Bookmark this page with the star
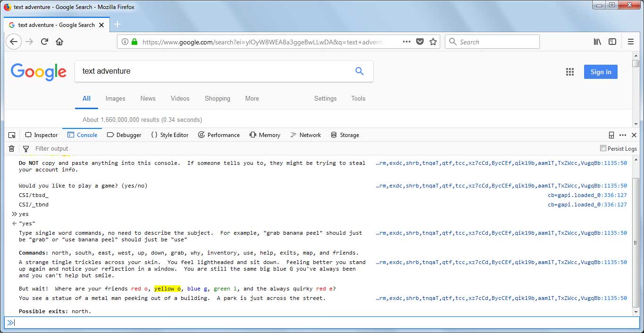Screen dimensions: 644x333 pyautogui.click(x=433, y=42)
